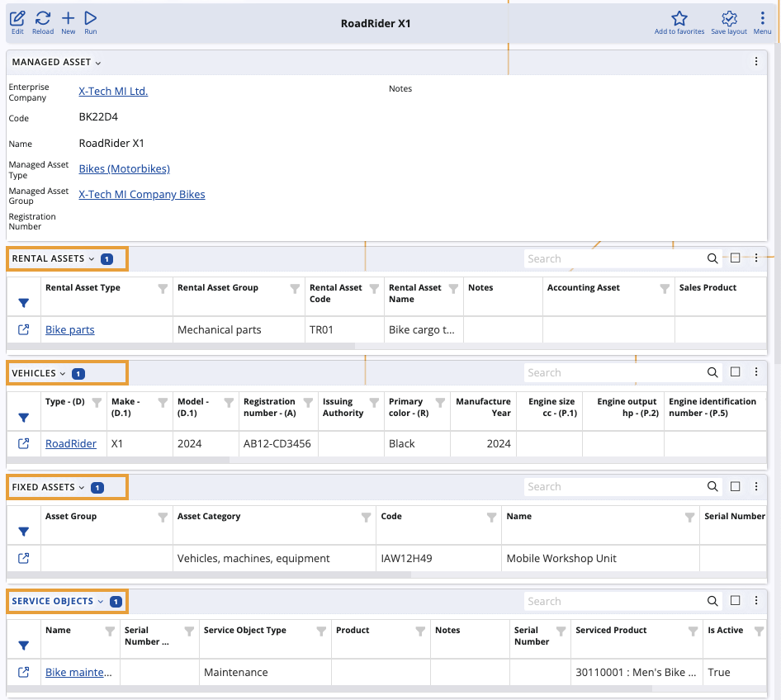Click Vehicles search magnifier icon
Viewport: 781px width, 700px height.
pos(712,372)
